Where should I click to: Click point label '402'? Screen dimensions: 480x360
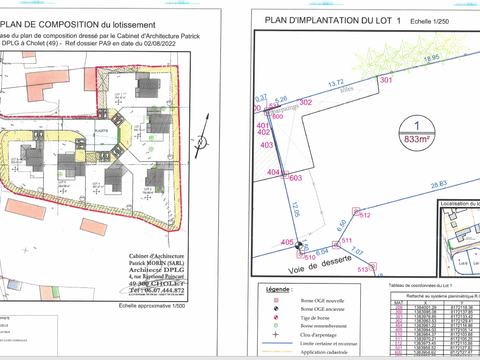click(x=264, y=132)
